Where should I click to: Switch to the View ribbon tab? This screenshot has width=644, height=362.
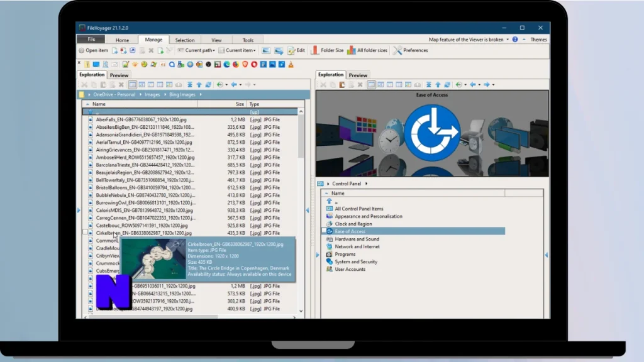pos(216,40)
